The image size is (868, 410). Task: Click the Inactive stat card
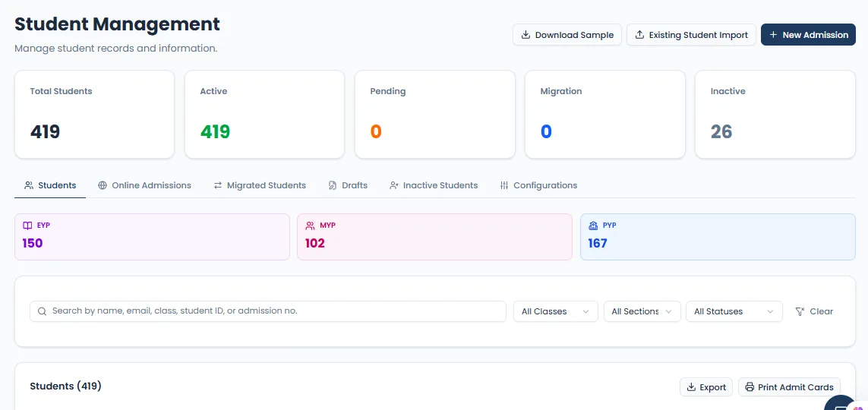pyautogui.click(x=775, y=115)
